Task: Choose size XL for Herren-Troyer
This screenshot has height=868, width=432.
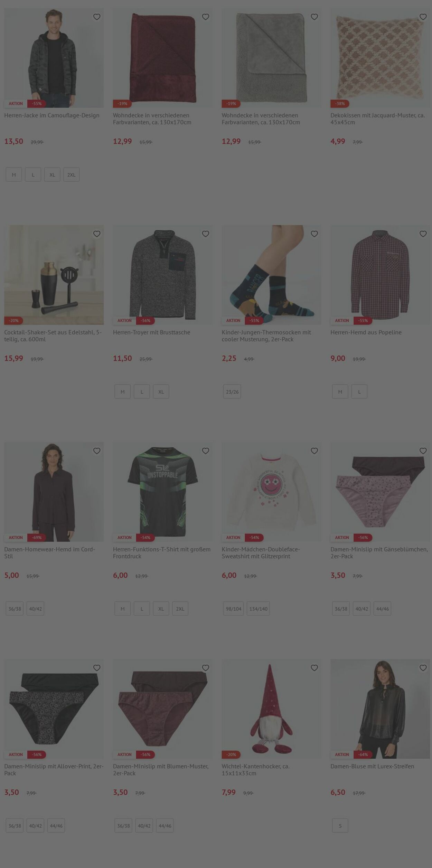Action: [161, 392]
